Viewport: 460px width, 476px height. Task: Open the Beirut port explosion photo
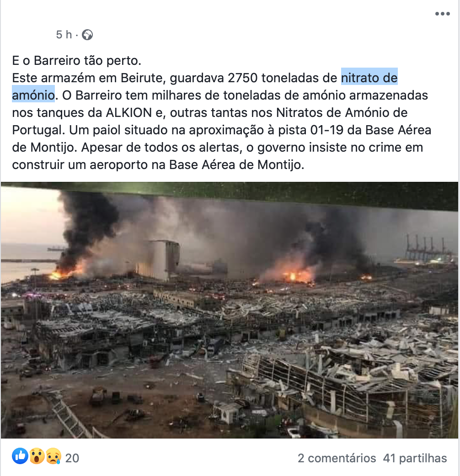(x=230, y=310)
